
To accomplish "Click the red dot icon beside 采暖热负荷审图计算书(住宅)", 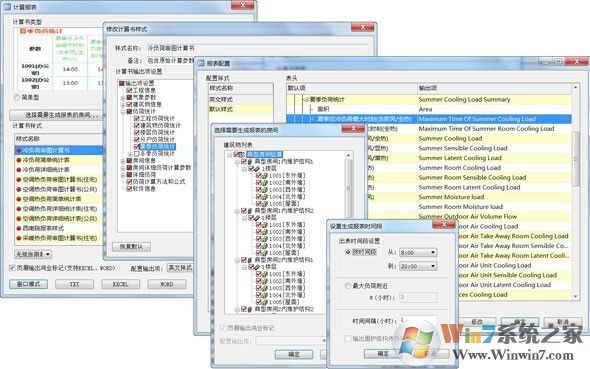I will (x=18, y=238).
